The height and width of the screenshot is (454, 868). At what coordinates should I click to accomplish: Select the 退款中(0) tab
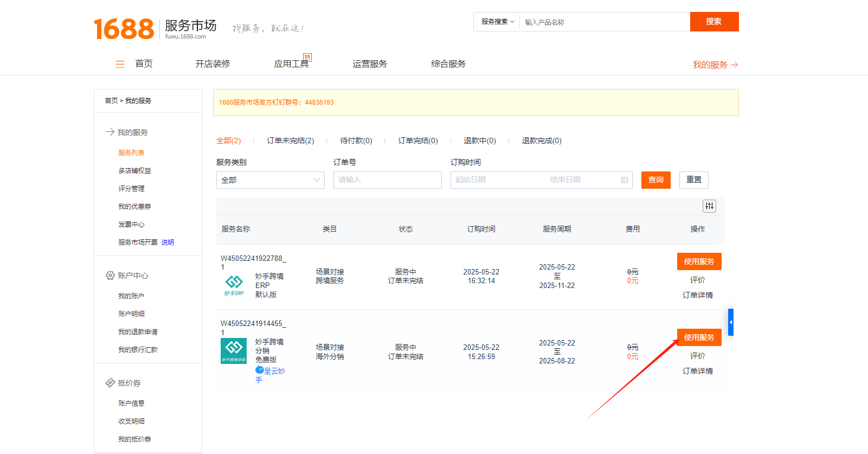[x=480, y=140]
